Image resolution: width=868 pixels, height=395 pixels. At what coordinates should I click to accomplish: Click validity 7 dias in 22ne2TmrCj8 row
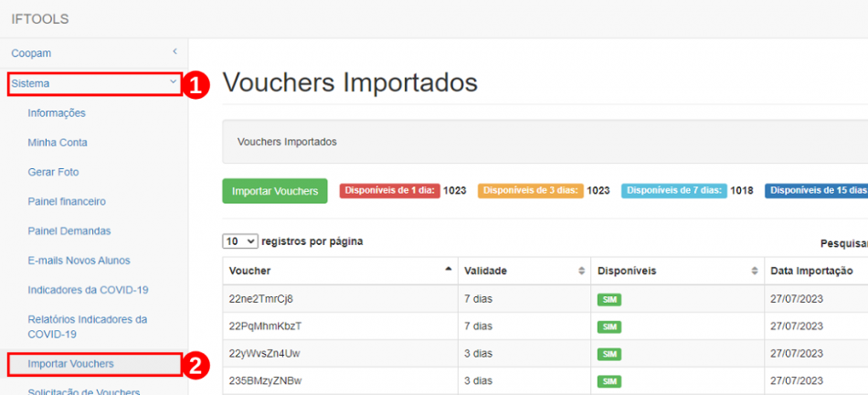click(x=478, y=299)
